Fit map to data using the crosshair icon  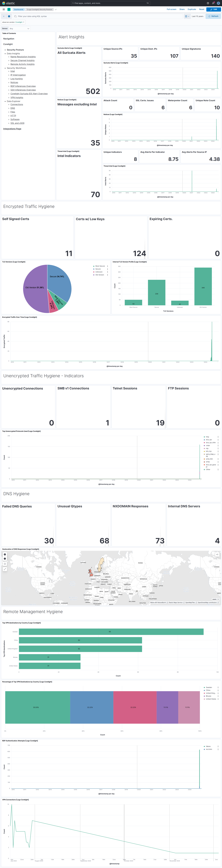[x=5, y=564]
